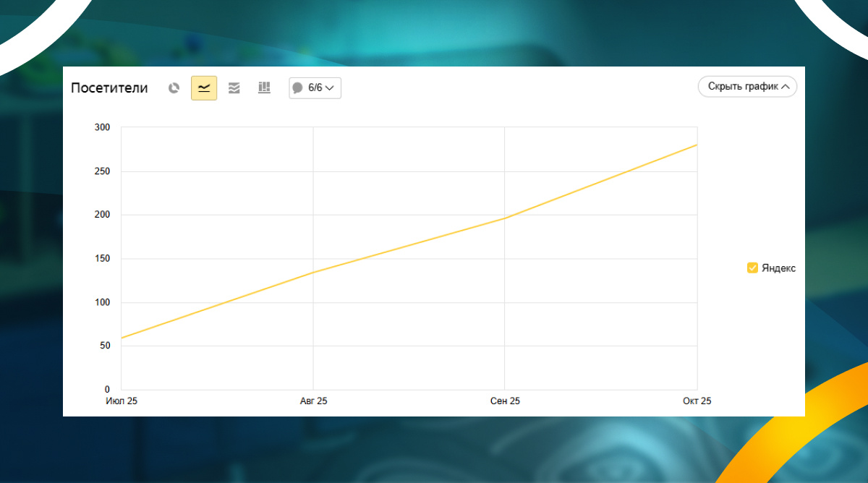The height and width of the screenshot is (483, 868).
Task: Switch to bar column chart view
Action: tap(264, 87)
